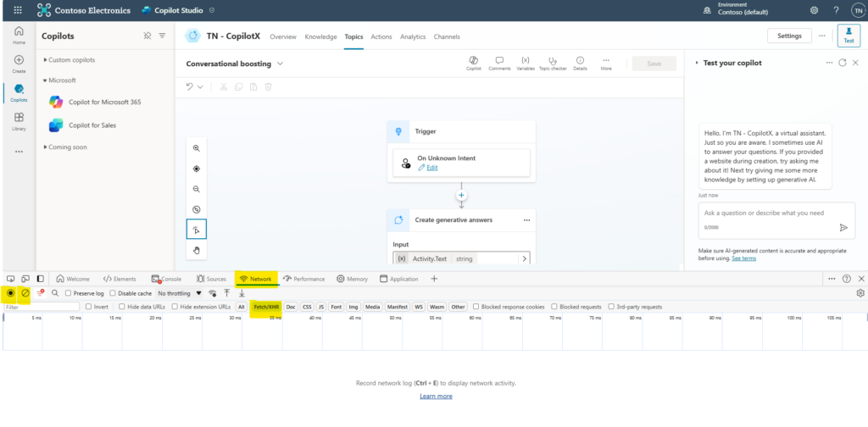Open the Create icon in left sidebar

[x=19, y=64]
